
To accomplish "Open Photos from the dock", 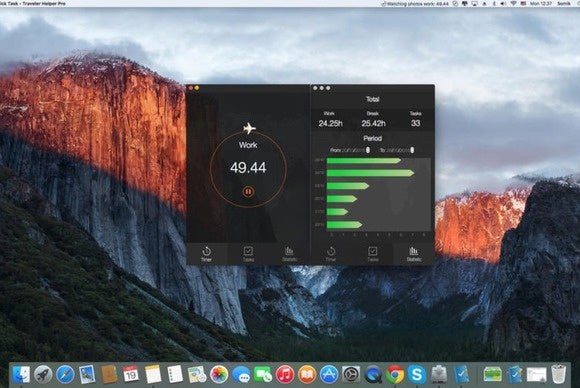I will [x=219, y=374].
